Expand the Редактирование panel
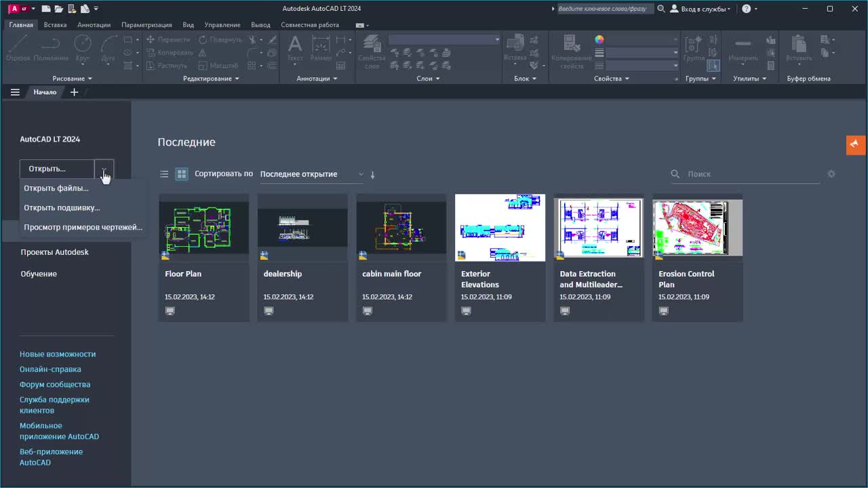This screenshot has height=488, width=868. 211,79
